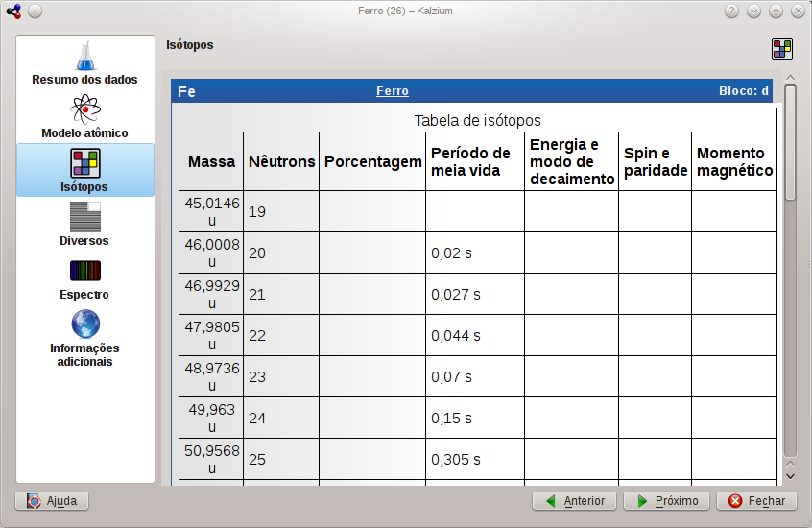Click the half-life value 0,305 s
Viewport: 812px width, 528px height.
click(x=456, y=460)
